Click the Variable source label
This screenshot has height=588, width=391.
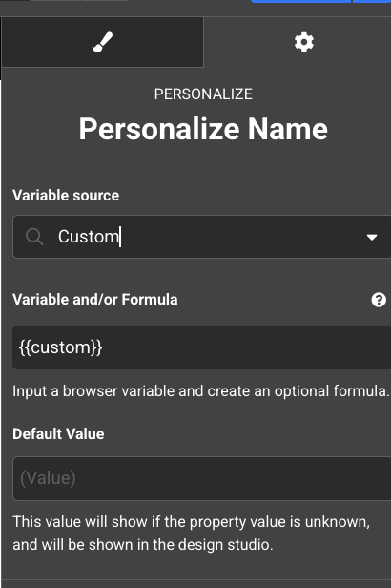66,196
